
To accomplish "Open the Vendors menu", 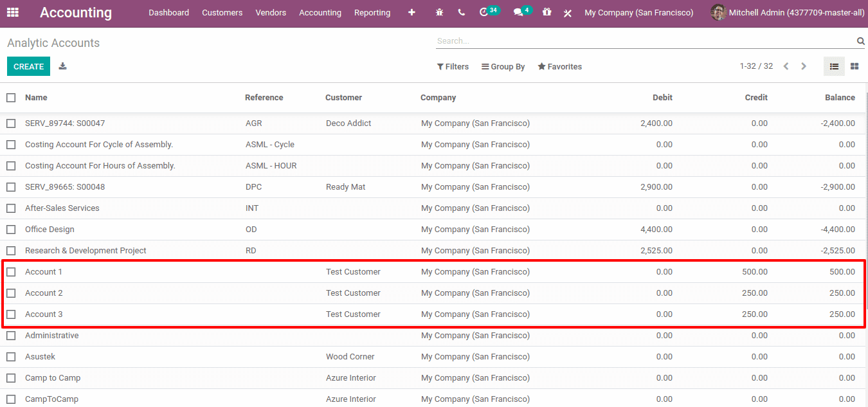I will (271, 13).
